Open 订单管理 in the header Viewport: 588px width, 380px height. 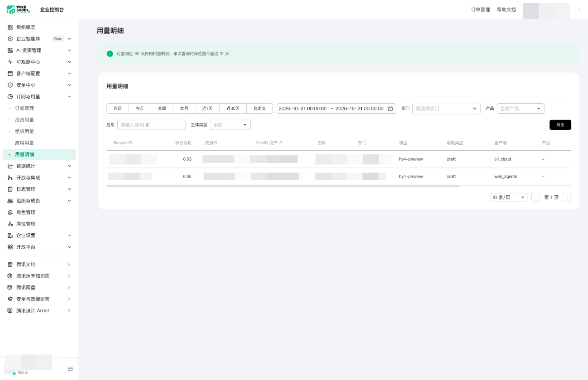pos(480,10)
